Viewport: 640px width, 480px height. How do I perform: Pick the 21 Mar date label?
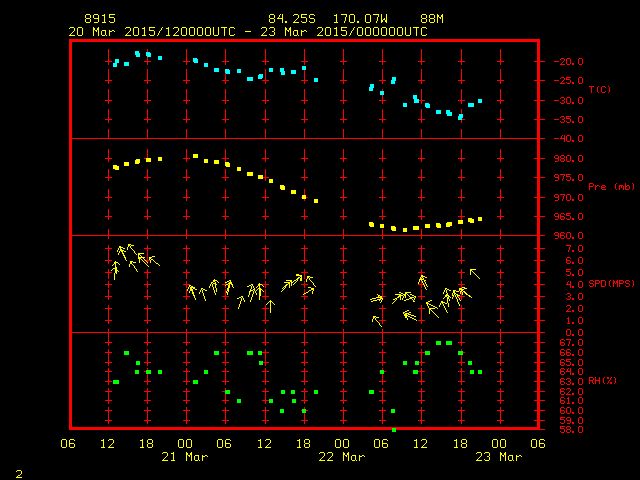tap(185, 457)
